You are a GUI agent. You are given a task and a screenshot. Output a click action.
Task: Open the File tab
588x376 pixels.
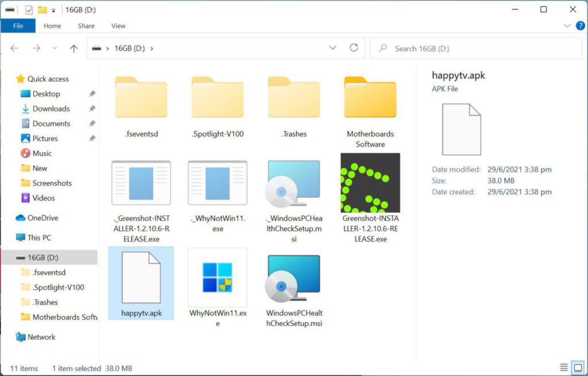click(x=18, y=25)
